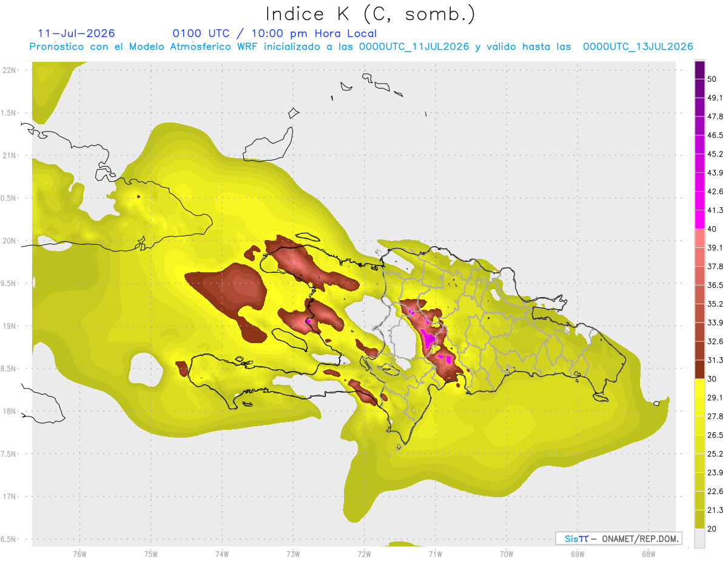The width and height of the screenshot is (728, 562).
Task: Pick the "7.5N" latitude tick label
Action: [9, 453]
